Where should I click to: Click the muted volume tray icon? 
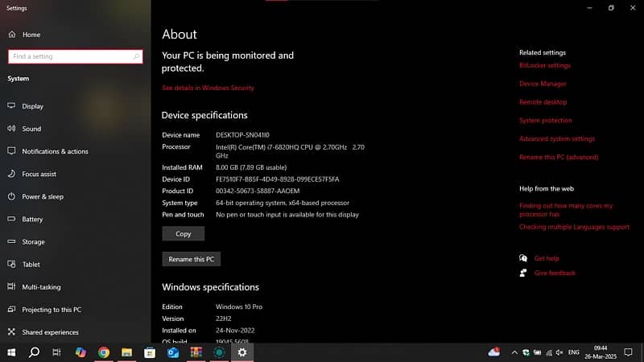click(559, 352)
